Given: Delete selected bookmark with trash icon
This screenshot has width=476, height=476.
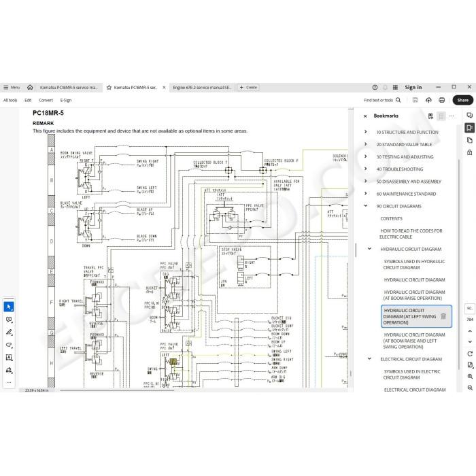Looking at the screenshot, I should click(443, 316).
